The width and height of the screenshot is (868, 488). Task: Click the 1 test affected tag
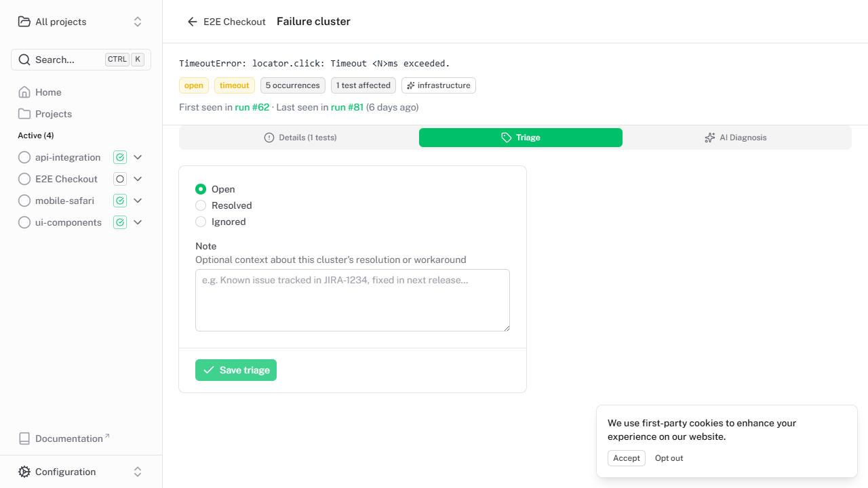(x=363, y=85)
